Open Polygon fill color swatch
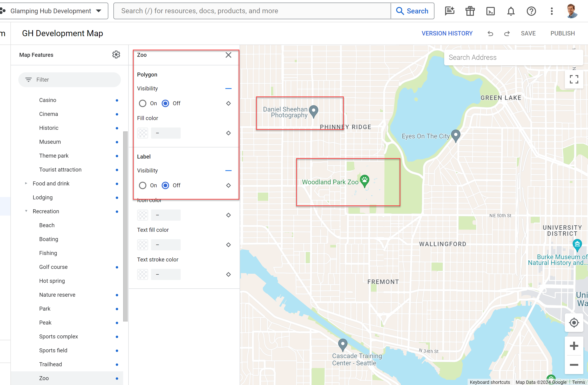The height and width of the screenshot is (385, 588). coord(143,133)
